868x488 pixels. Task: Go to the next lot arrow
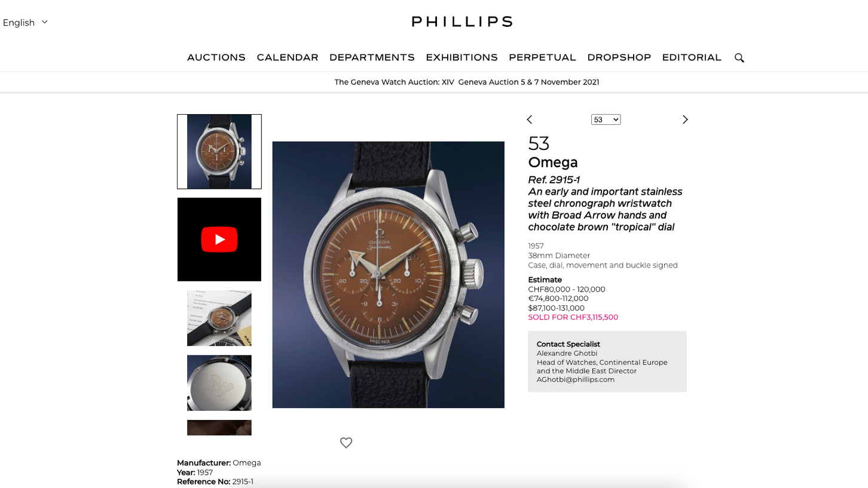pyautogui.click(x=685, y=119)
